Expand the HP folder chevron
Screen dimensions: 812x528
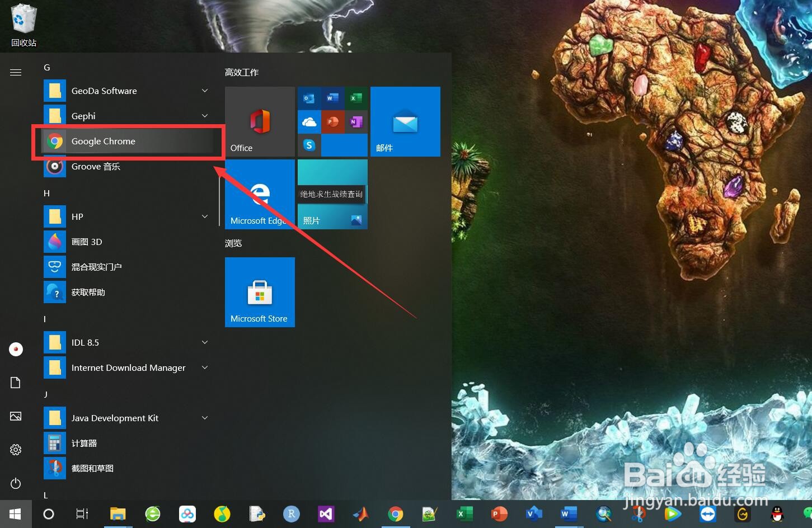205,216
